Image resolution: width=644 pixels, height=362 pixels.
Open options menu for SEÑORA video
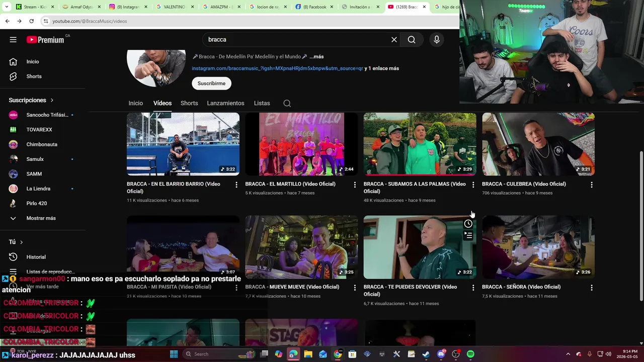(591, 288)
